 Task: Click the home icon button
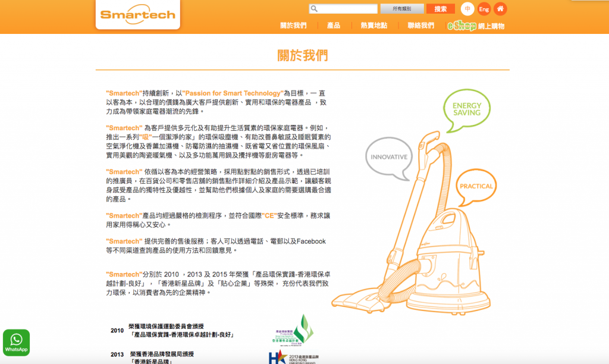click(x=501, y=9)
